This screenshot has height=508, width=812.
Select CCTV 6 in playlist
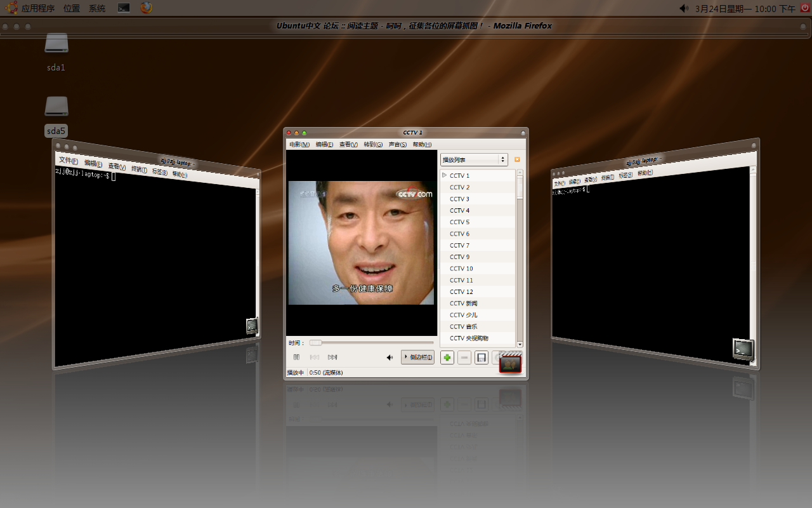(x=478, y=234)
